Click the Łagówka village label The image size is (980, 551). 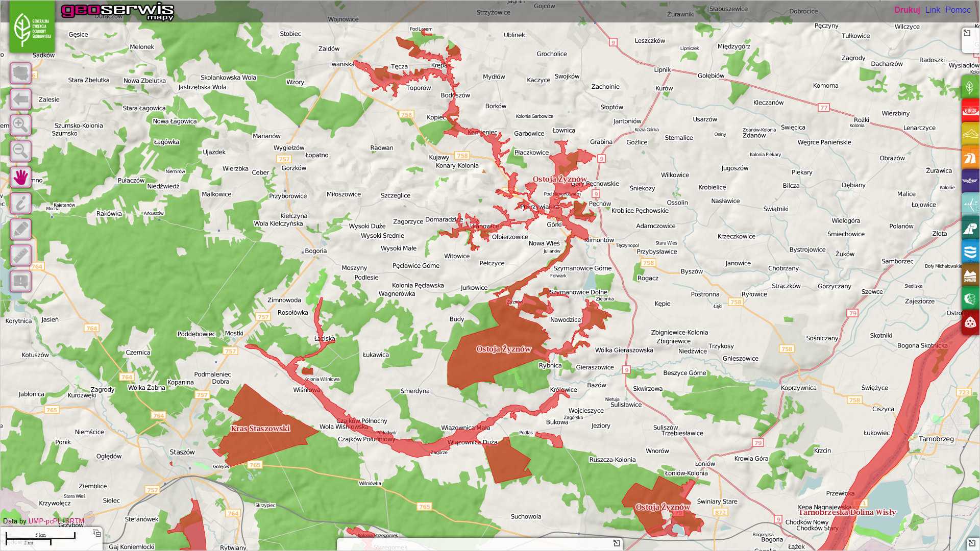coord(166,142)
